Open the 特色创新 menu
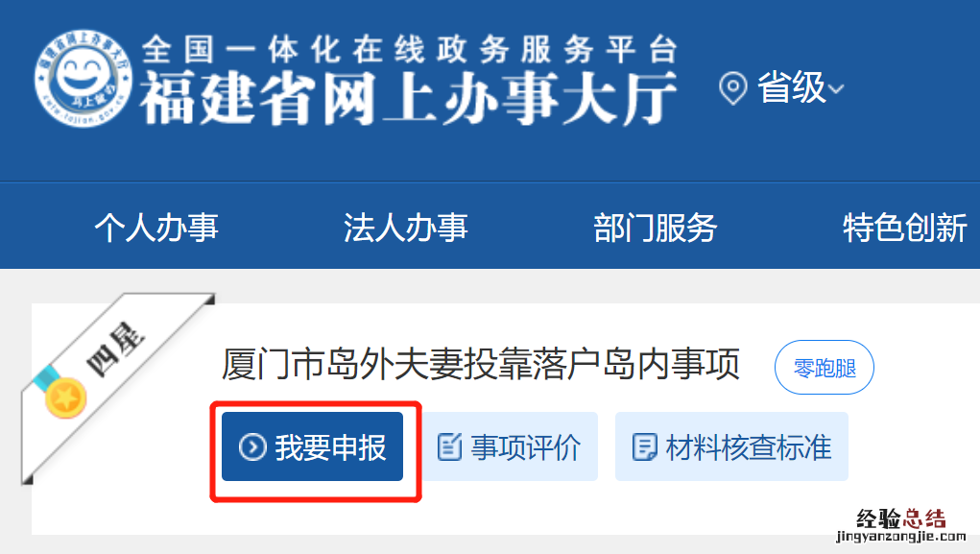The width and height of the screenshot is (980, 554). tap(904, 227)
